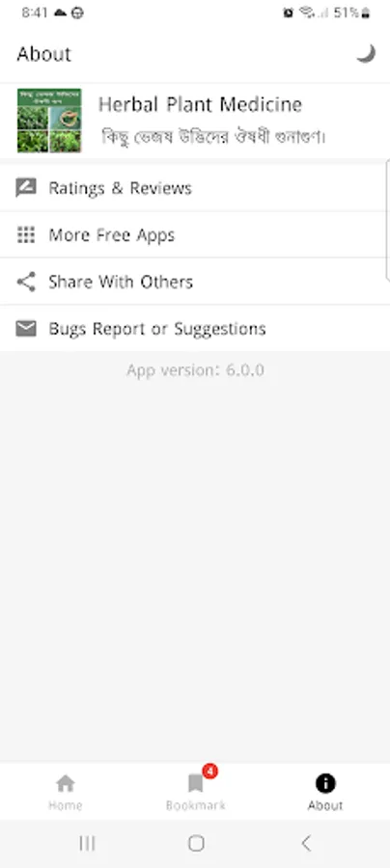Screen dimensions: 390x868
Task: Tap the Share With Others share icon
Action: click(26, 282)
